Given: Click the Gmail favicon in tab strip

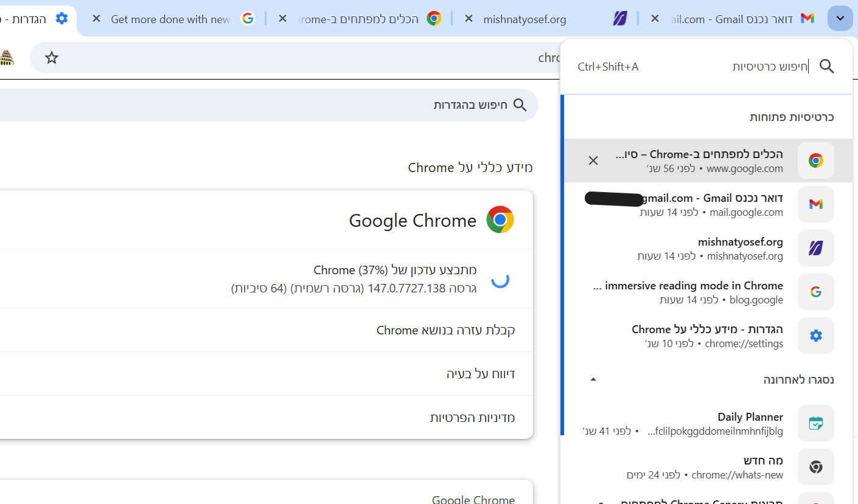Looking at the screenshot, I should (x=807, y=19).
